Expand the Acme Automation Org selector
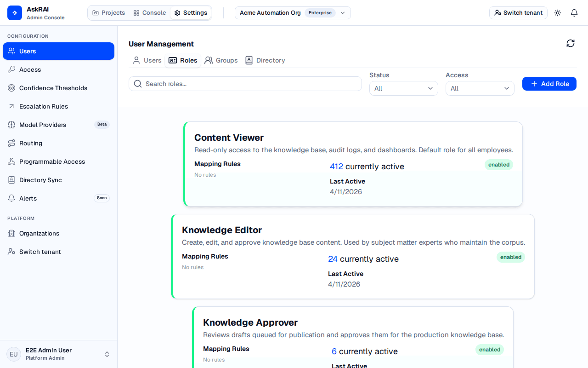Viewport: 588px width, 368px height. tap(293, 13)
